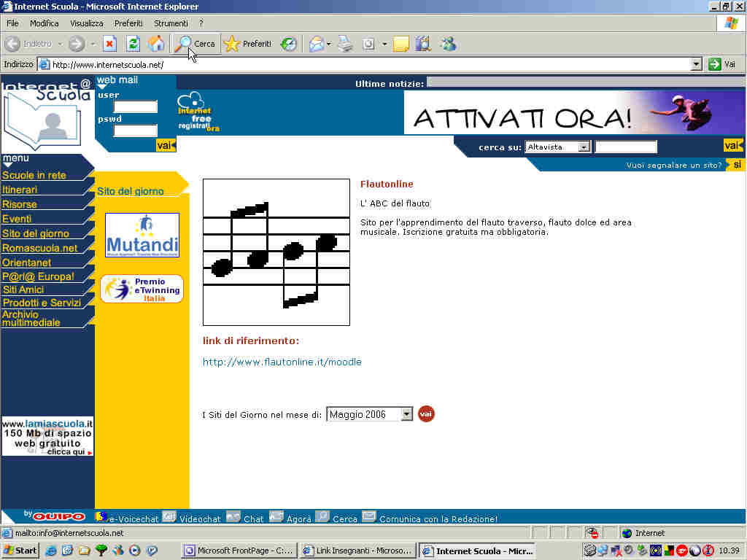Open the Messenger icon in the toolbar
This screenshot has width=747, height=560.
click(448, 44)
